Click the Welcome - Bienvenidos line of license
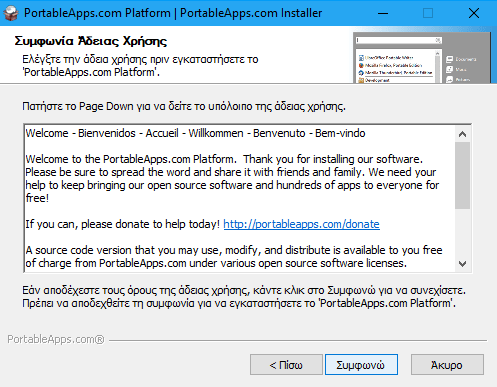The width and height of the screenshot is (497, 387). (195, 133)
